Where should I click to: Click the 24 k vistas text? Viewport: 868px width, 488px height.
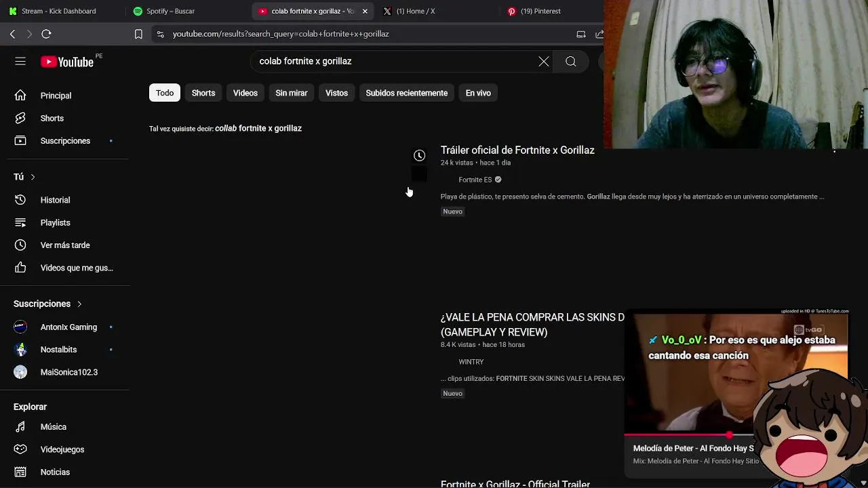coord(457,163)
